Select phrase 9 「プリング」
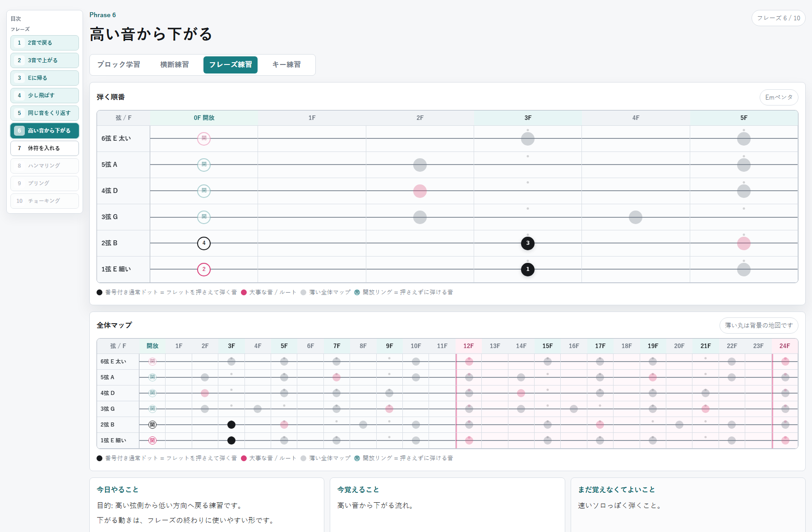This screenshot has height=532, width=812. point(45,183)
